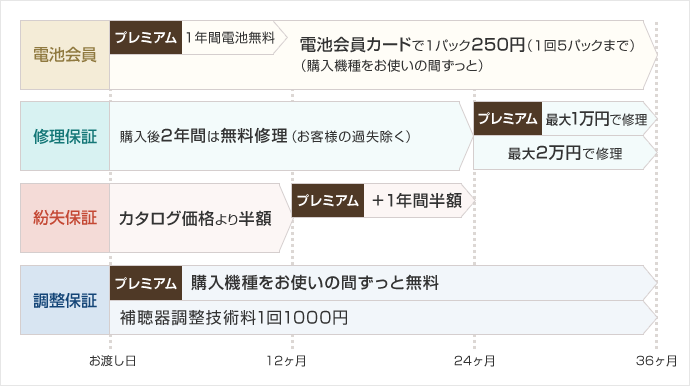Select the 補聴器調整技術料1回1000円 bar

pos(383,317)
